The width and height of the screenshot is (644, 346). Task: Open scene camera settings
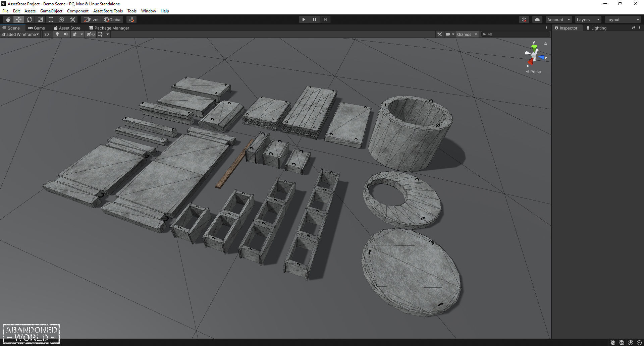pyautogui.click(x=448, y=34)
